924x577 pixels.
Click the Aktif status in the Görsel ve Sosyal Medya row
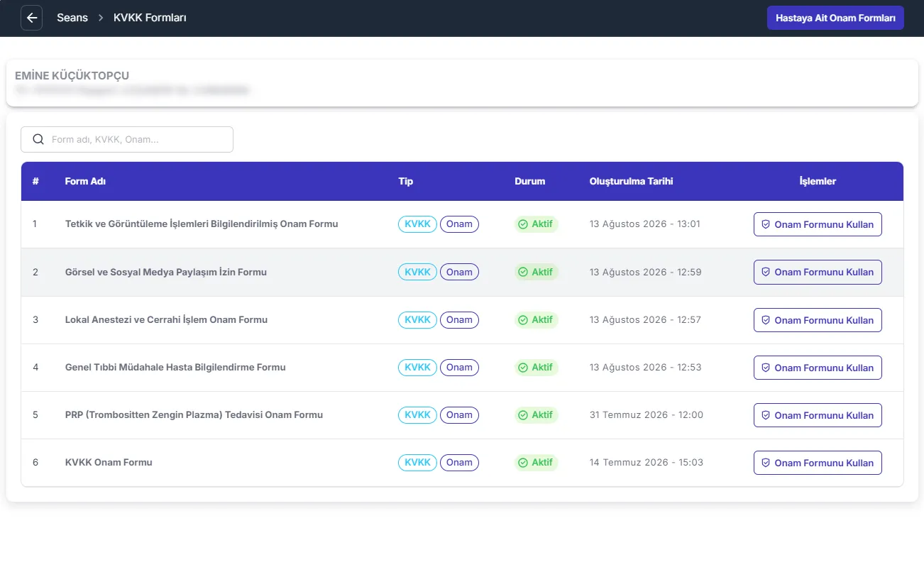[537, 272]
